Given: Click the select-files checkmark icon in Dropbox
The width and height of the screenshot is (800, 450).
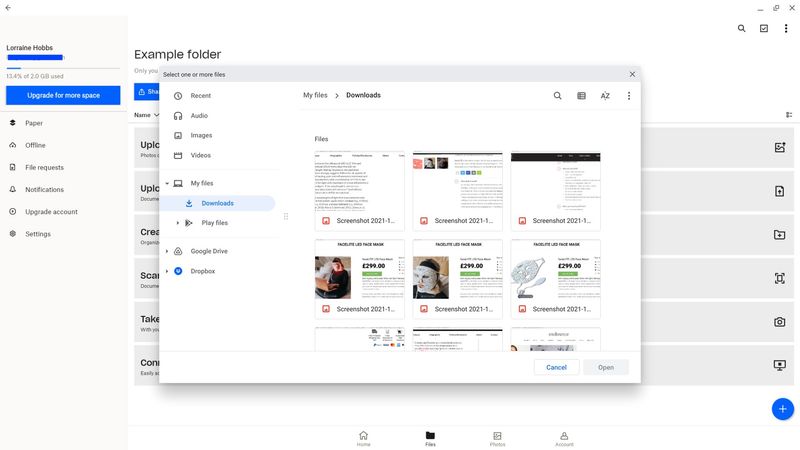Looking at the screenshot, I should point(764,29).
